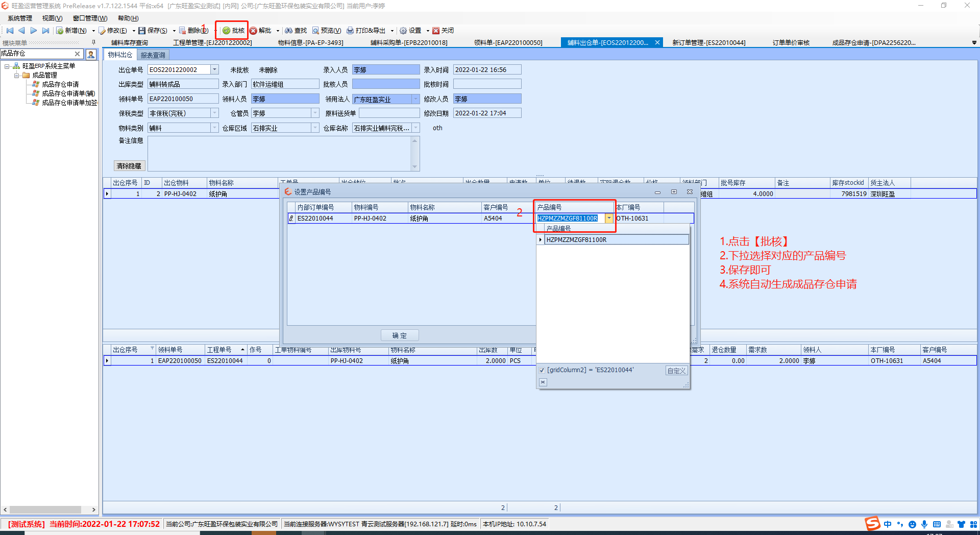Close the 辅料出仓单 tab with its x
The image size is (980, 535).
[x=657, y=43]
